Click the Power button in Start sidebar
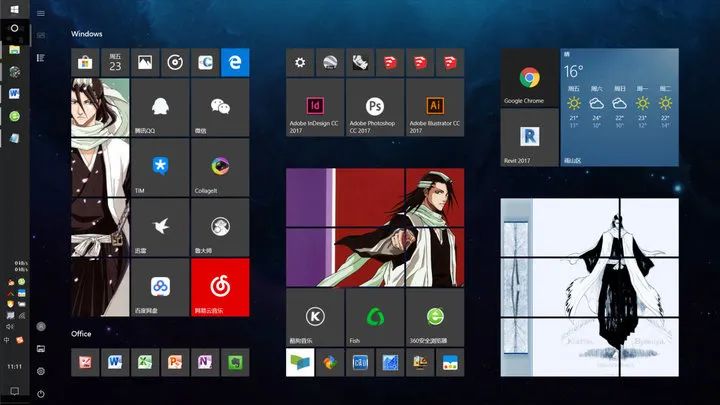This screenshot has width=720, height=405. (40, 393)
